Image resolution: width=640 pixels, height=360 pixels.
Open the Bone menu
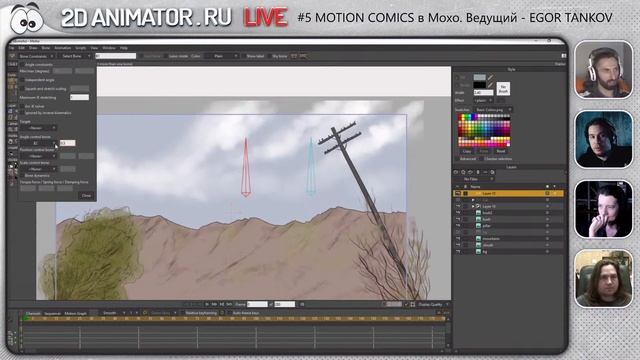tap(46, 48)
